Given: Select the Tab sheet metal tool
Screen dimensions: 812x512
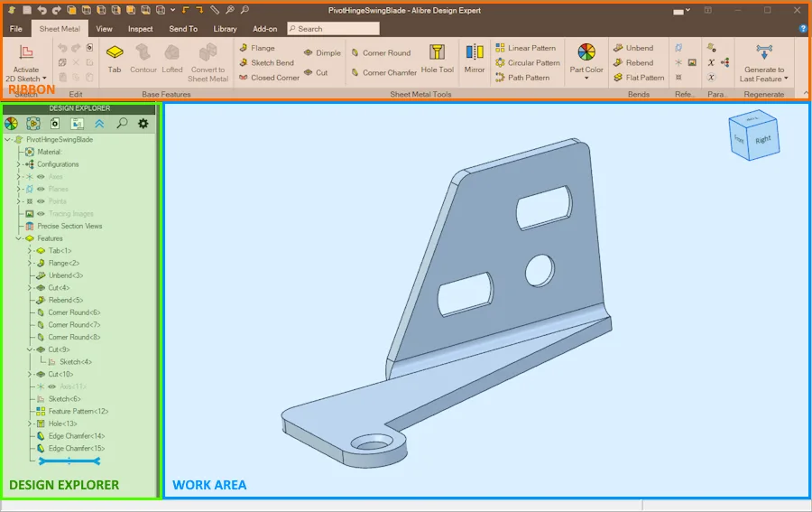Looking at the screenshot, I should 115,59.
